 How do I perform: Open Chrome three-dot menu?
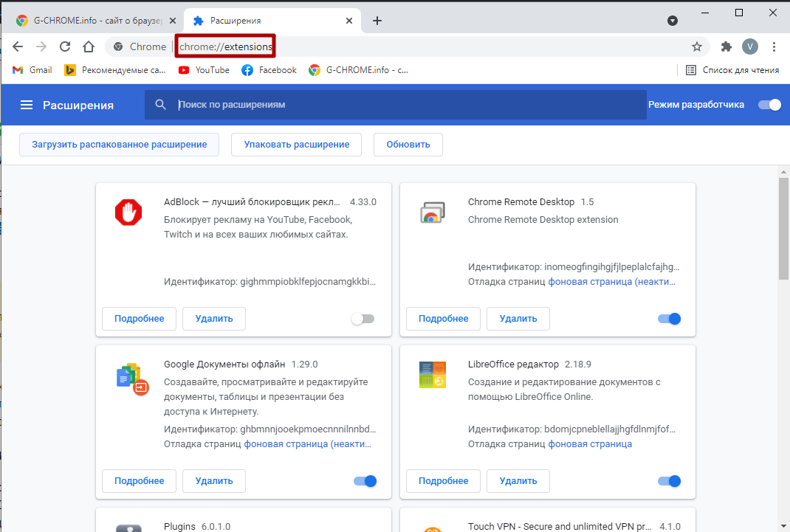click(x=774, y=46)
